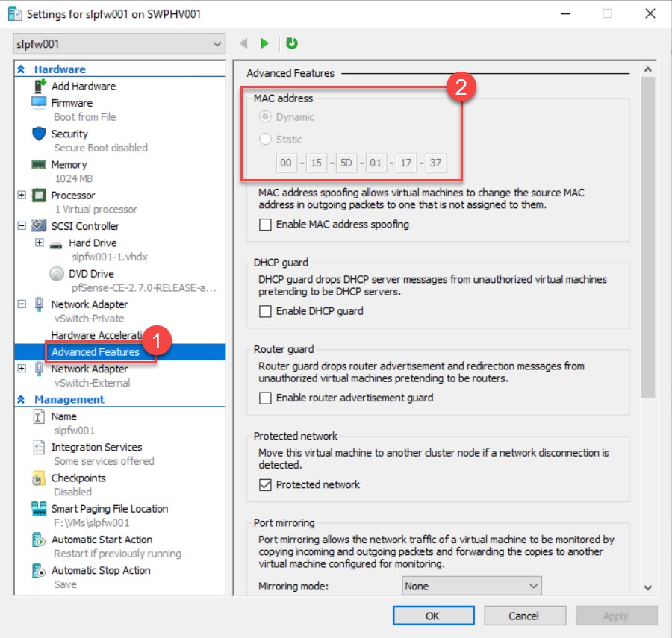Select the Static MAC address radio button
Image resolution: width=672 pixels, height=638 pixels.
pyautogui.click(x=265, y=140)
